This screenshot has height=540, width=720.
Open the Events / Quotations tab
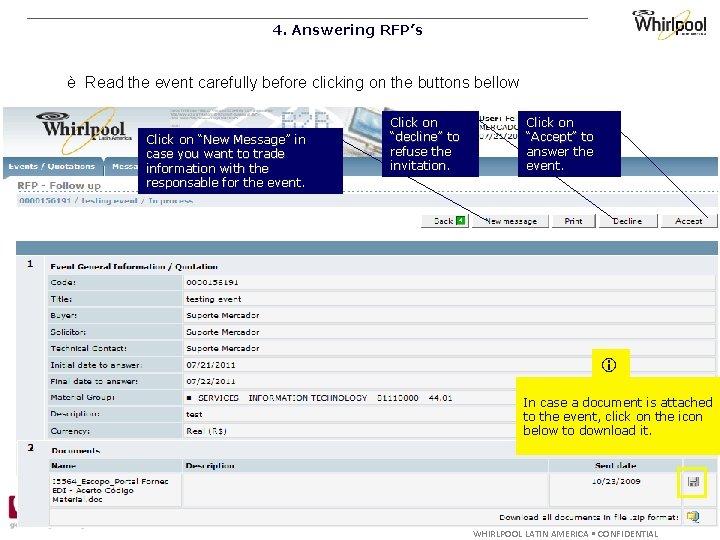coord(52,166)
